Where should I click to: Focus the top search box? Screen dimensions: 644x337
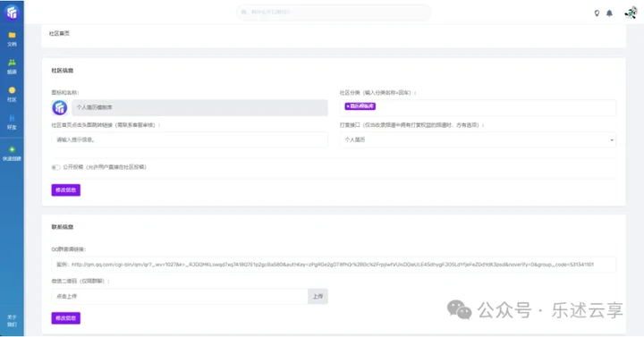pyautogui.click(x=334, y=12)
